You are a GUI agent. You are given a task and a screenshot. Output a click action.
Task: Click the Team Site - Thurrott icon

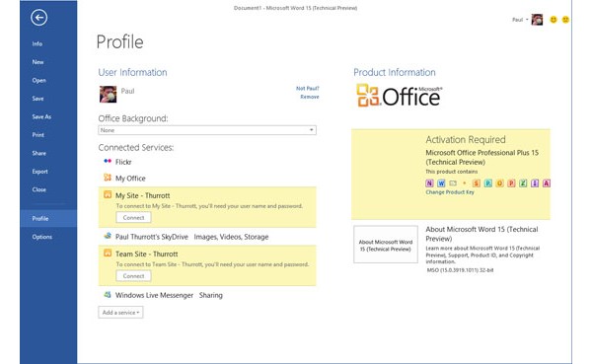pyautogui.click(x=108, y=253)
